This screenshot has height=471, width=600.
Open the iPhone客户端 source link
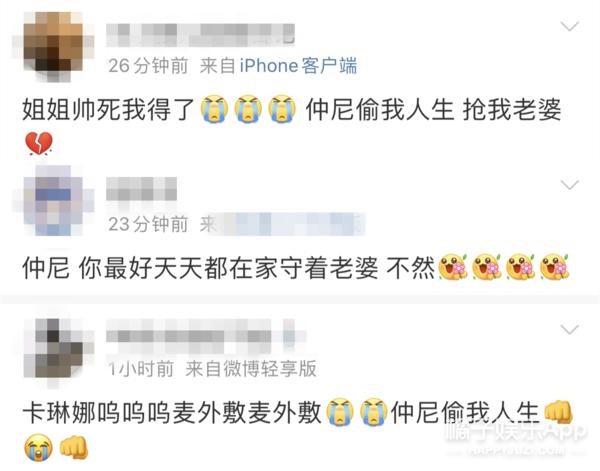[298, 66]
